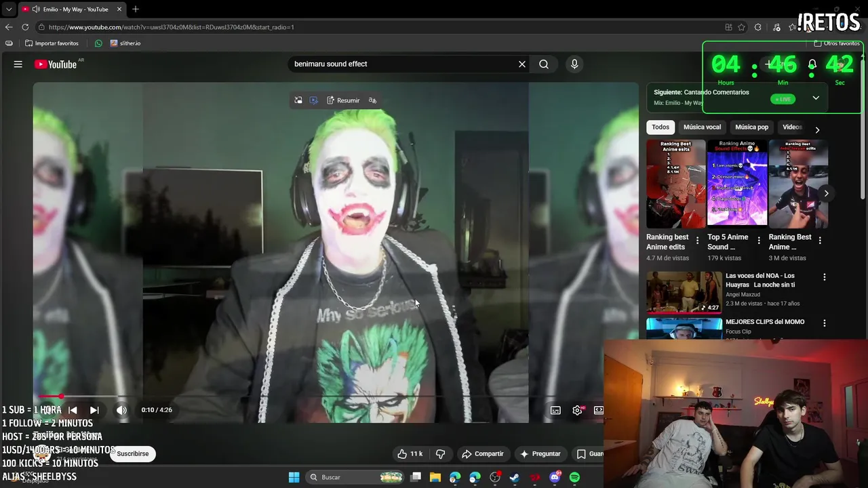The width and height of the screenshot is (868, 488).
Task: Skip to the next video
Action: click(94, 410)
